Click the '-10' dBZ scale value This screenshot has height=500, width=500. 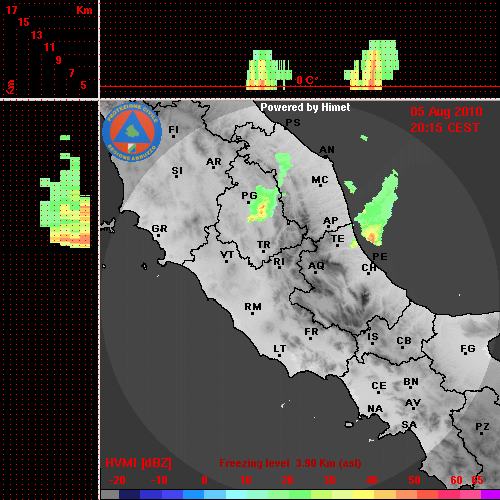159,480
